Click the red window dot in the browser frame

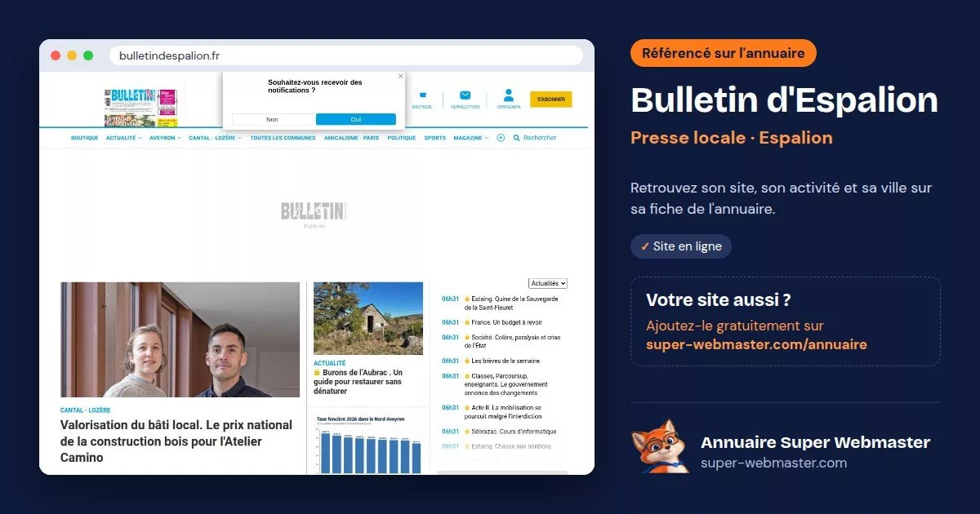click(x=56, y=55)
